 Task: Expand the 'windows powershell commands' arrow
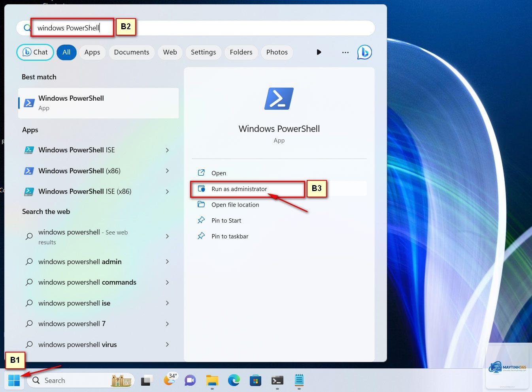pos(167,282)
